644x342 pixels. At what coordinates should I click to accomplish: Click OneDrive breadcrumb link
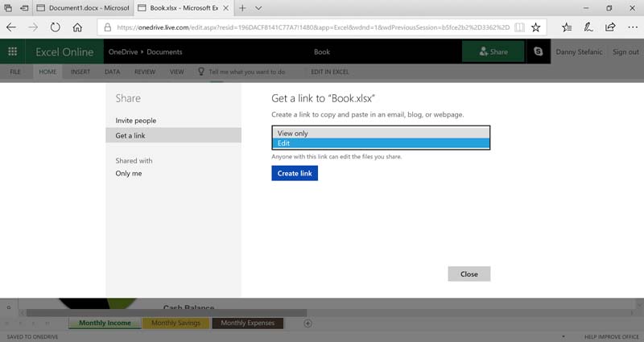pos(123,52)
